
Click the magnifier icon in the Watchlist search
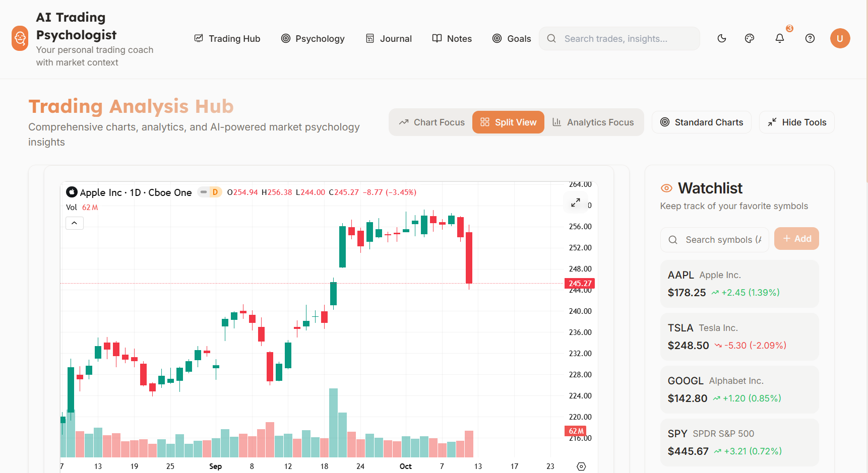[x=673, y=239]
